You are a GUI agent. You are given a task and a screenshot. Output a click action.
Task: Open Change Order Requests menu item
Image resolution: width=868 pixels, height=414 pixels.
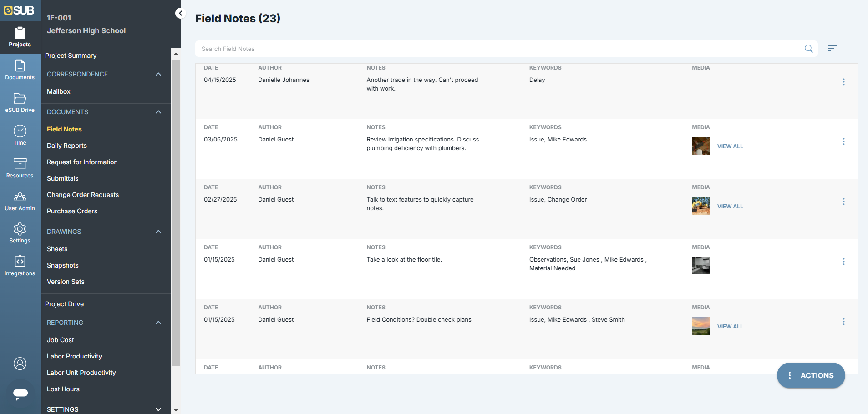coord(83,195)
